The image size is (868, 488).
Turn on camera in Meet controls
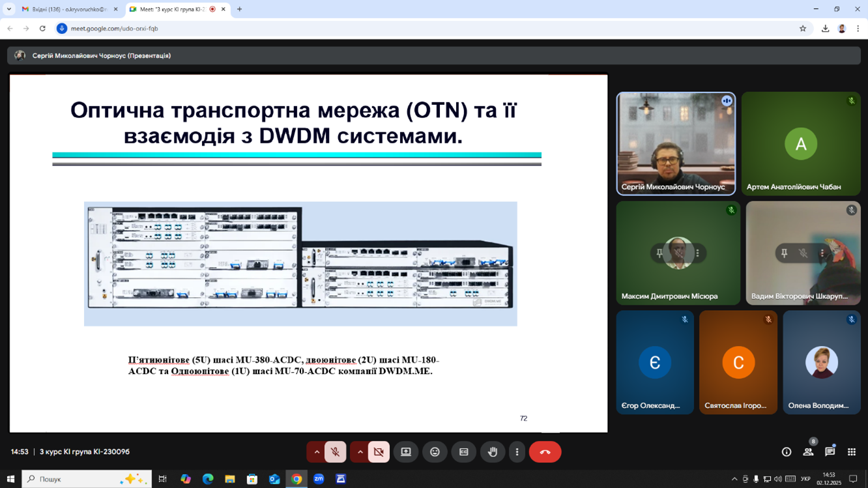(x=379, y=452)
